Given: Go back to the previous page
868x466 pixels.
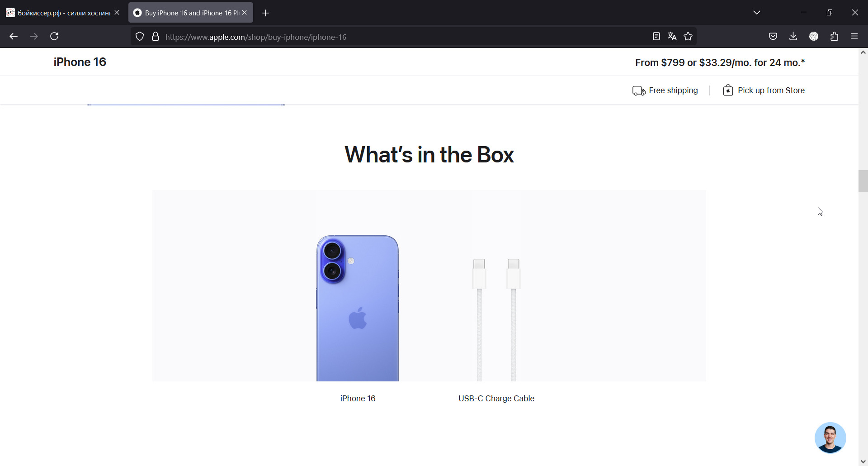Looking at the screenshot, I should point(14,36).
